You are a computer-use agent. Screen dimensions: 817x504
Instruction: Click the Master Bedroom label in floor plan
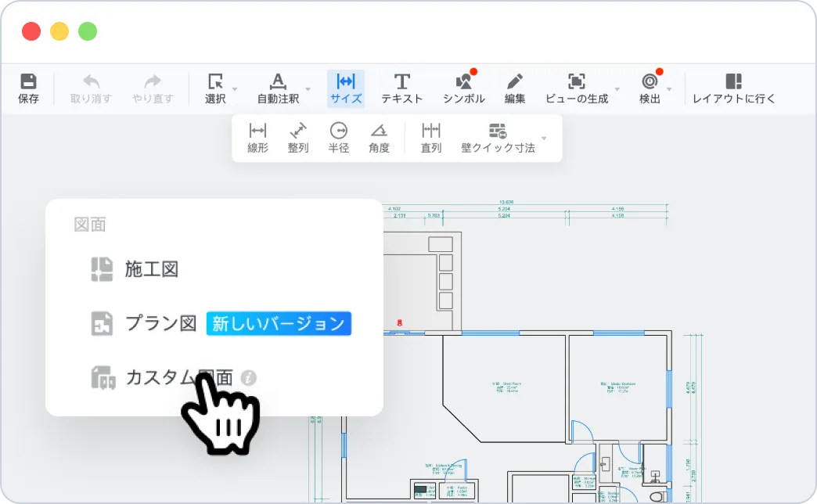617,387
